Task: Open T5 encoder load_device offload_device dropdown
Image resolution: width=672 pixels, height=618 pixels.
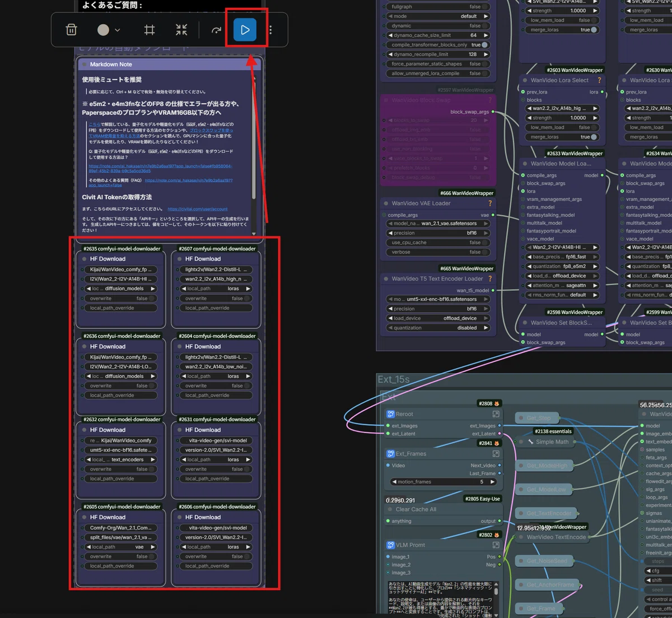Action: coord(437,318)
